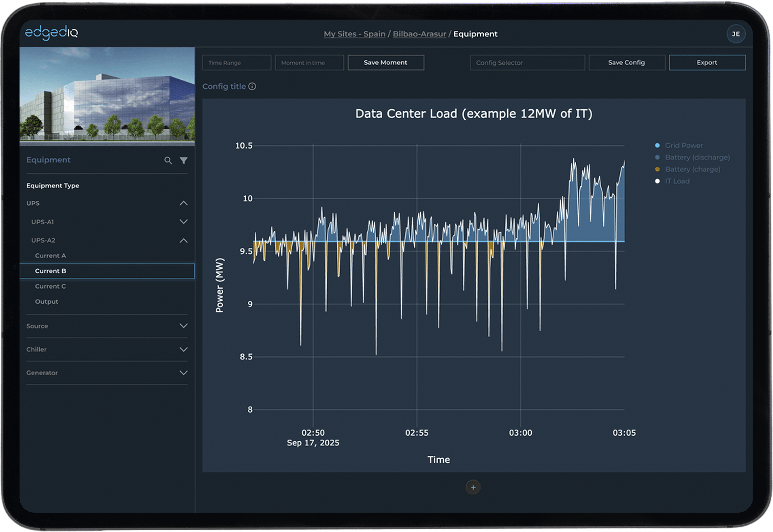Hide the IT Load legend series

pyautogui.click(x=677, y=181)
